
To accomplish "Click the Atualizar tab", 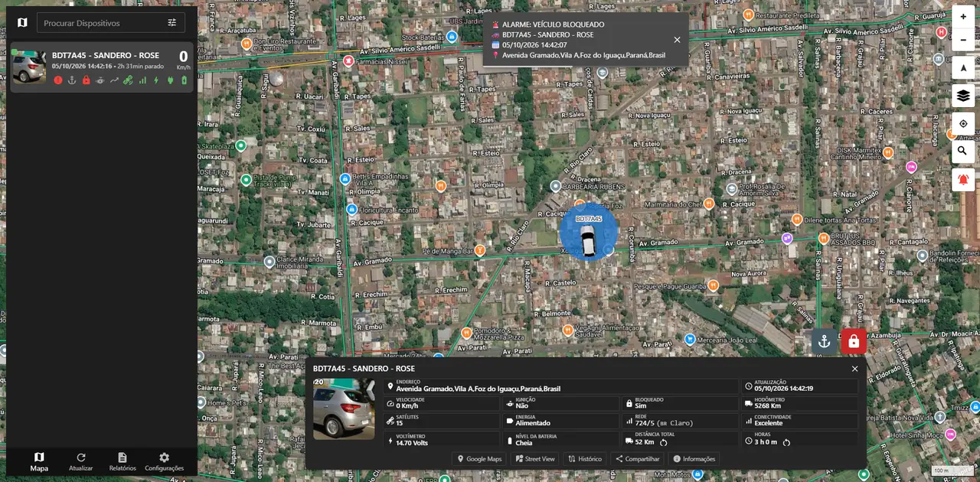I will [81, 461].
